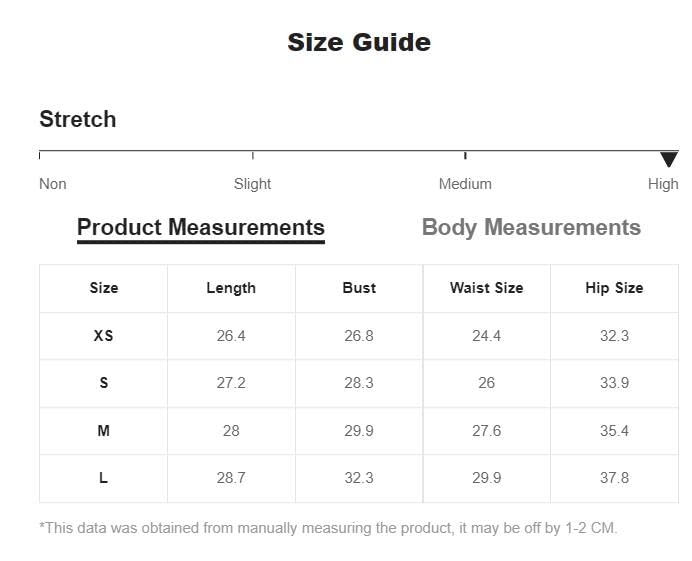Click the Length column header

[x=231, y=288]
